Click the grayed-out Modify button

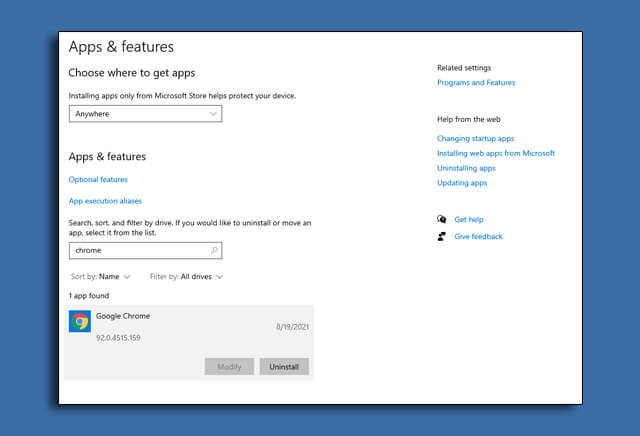pos(229,367)
